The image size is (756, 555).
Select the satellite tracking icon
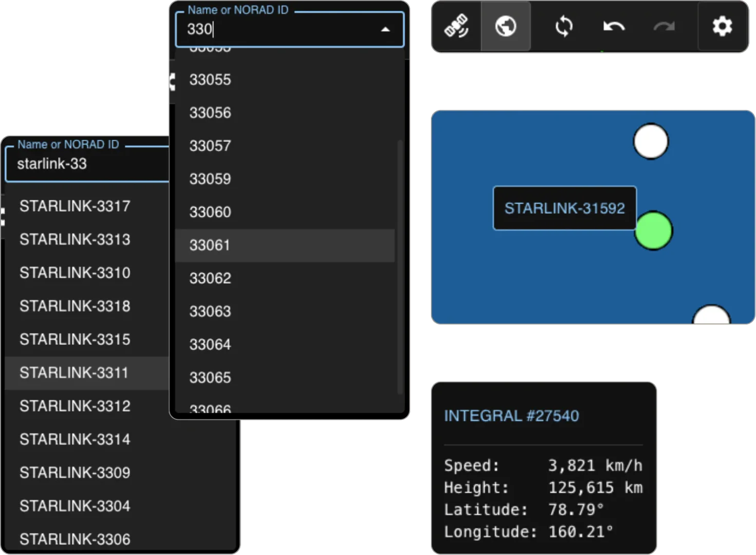pos(456,27)
